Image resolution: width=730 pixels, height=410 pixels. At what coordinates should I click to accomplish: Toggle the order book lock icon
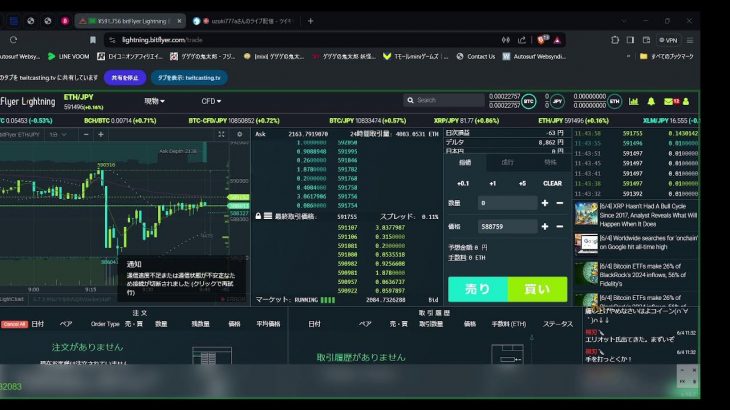click(x=258, y=216)
